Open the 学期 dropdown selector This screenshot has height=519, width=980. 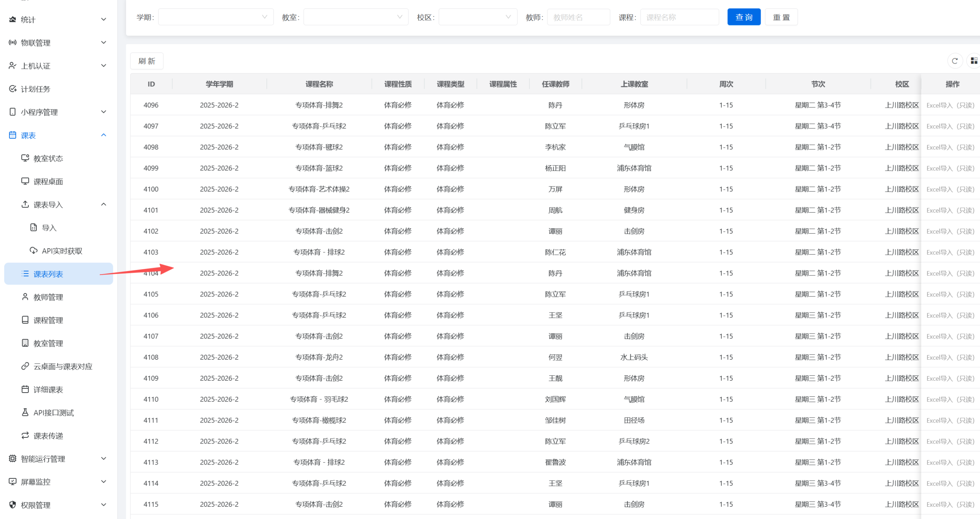216,17
